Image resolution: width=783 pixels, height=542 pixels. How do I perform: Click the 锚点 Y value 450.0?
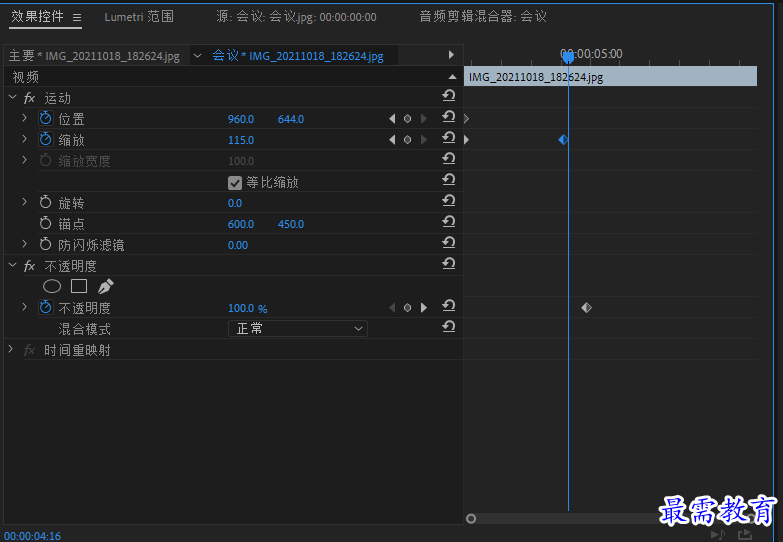[x=291, y=224]
